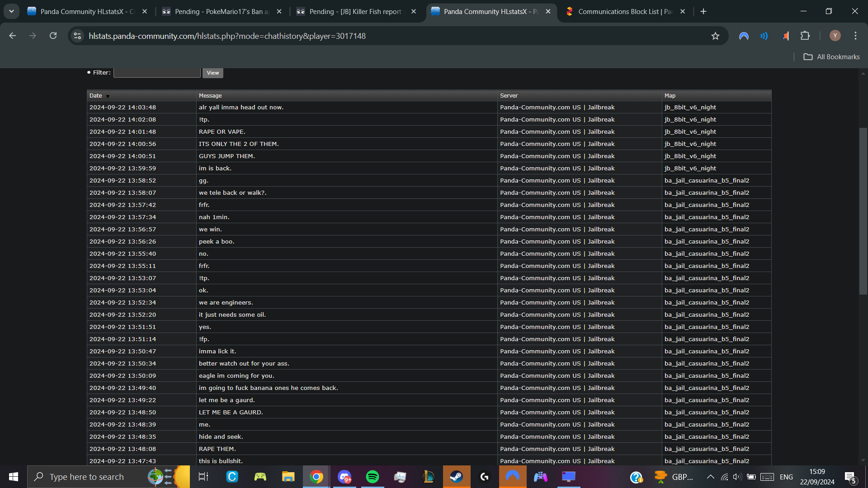Close the Killer Fish report tab
The image size is (868, 488).
point(414,12)
